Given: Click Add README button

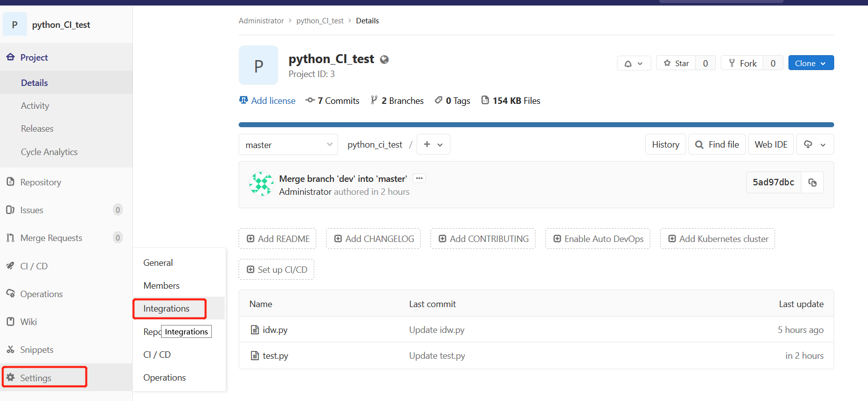Looking at the screenshot, I should (278, 239).
